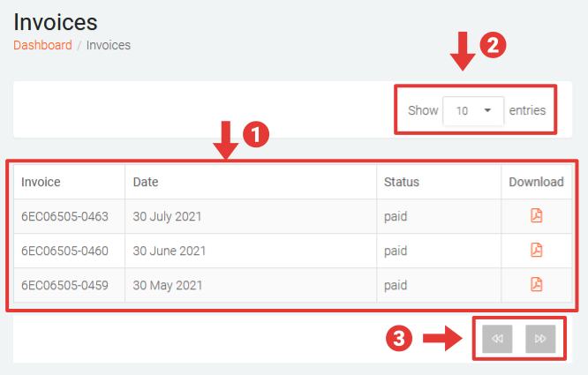Select invoice number 6EC06505-0459
The height and width of the screenshot is (375, 588).
click(x=64, y=285)
